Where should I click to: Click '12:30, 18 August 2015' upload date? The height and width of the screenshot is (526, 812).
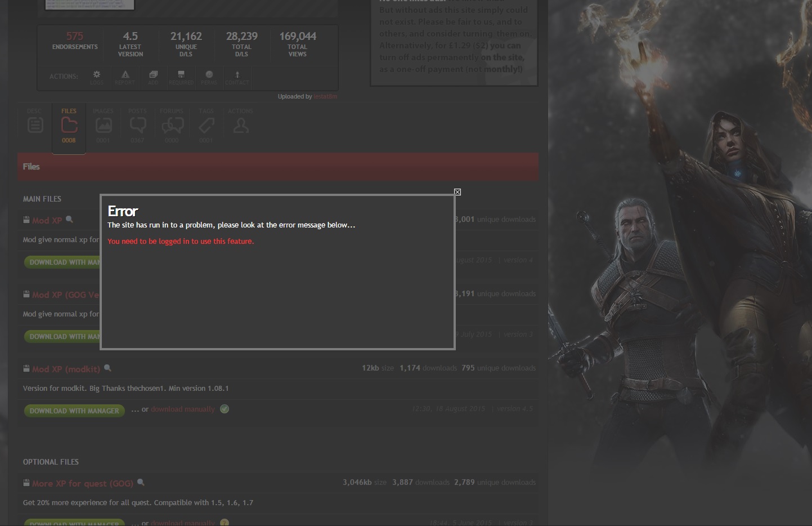[x=448, y=408]
